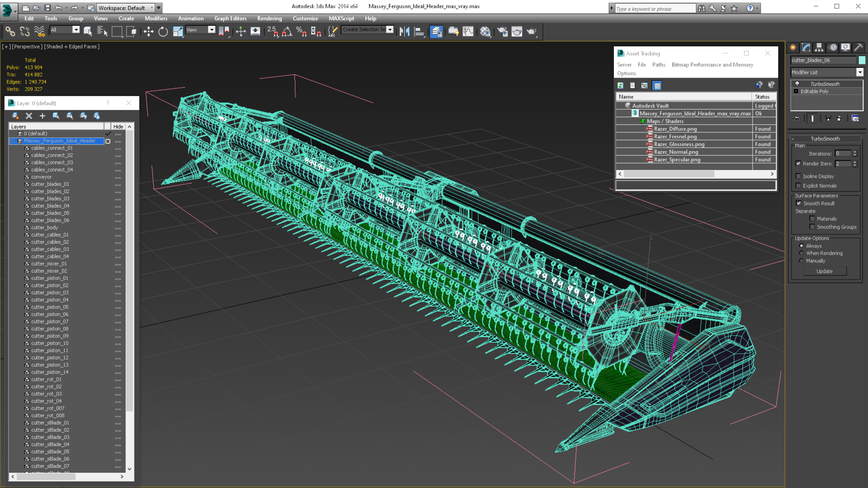Click Pin Stack icon below modifier stack

(797, 118)
